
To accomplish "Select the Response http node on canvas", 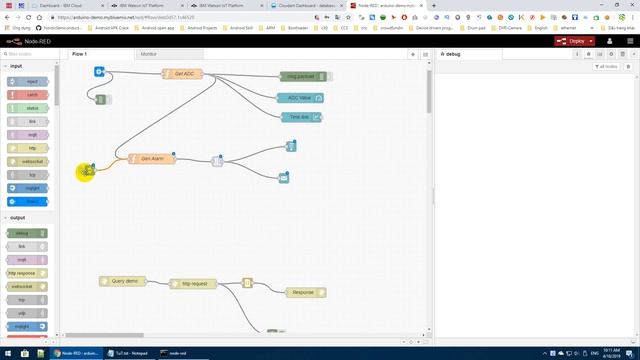I will click(x=306, y=292).
